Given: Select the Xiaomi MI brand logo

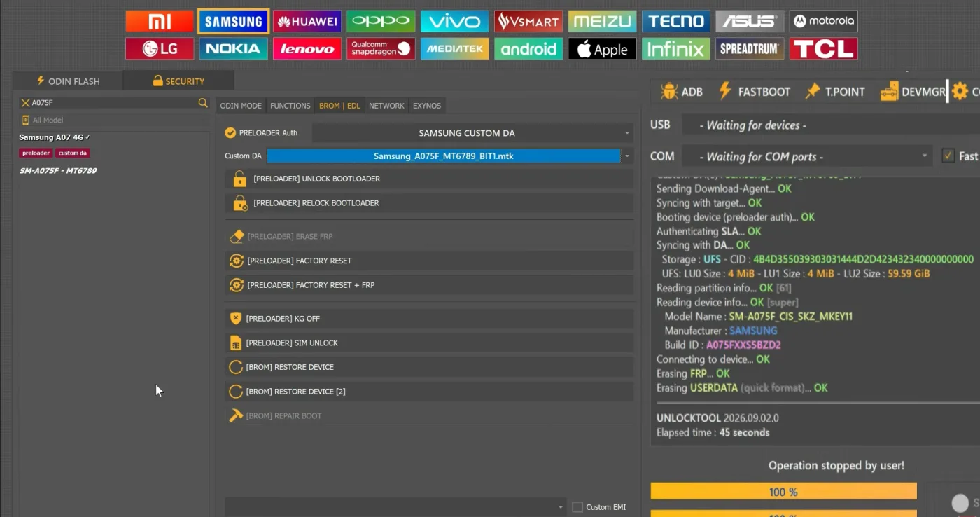Looking at the screenshot, I should 160,21.
